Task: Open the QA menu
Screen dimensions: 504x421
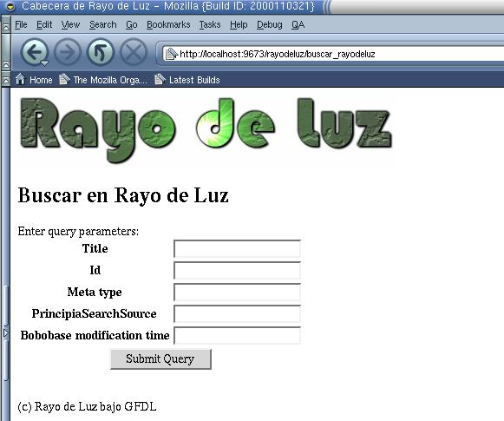Action: click(298, 25)
